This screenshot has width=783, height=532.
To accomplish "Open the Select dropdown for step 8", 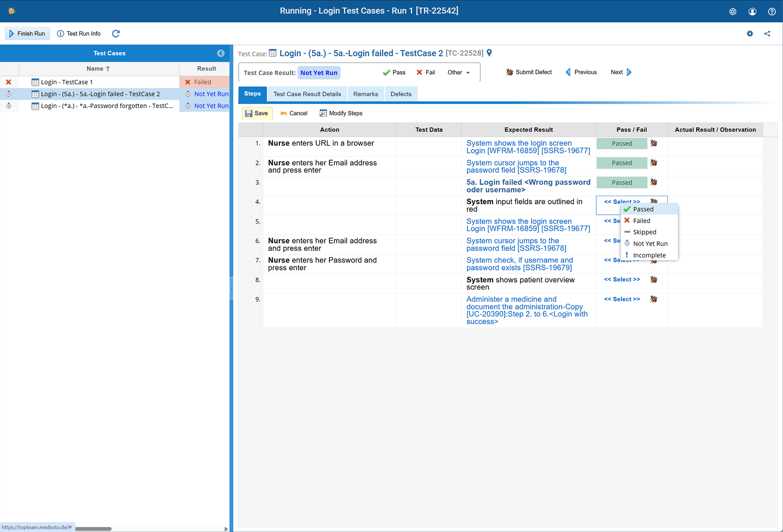I will [622, 279].
